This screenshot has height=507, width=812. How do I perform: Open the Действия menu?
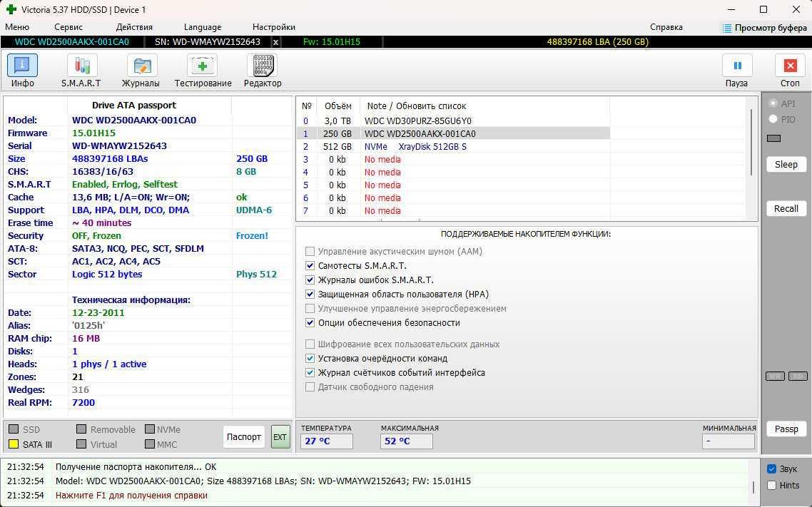(134, 27)
